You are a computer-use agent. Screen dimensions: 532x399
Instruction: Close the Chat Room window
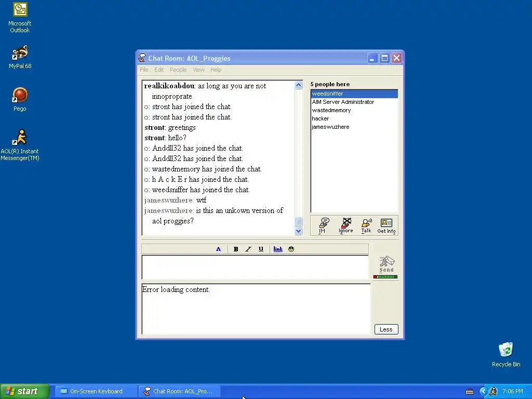click(396, 58)
